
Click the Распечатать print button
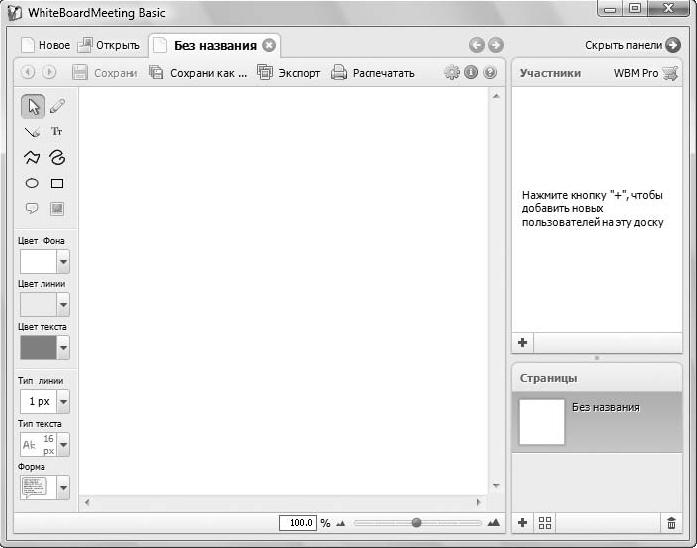click(372, 72)
